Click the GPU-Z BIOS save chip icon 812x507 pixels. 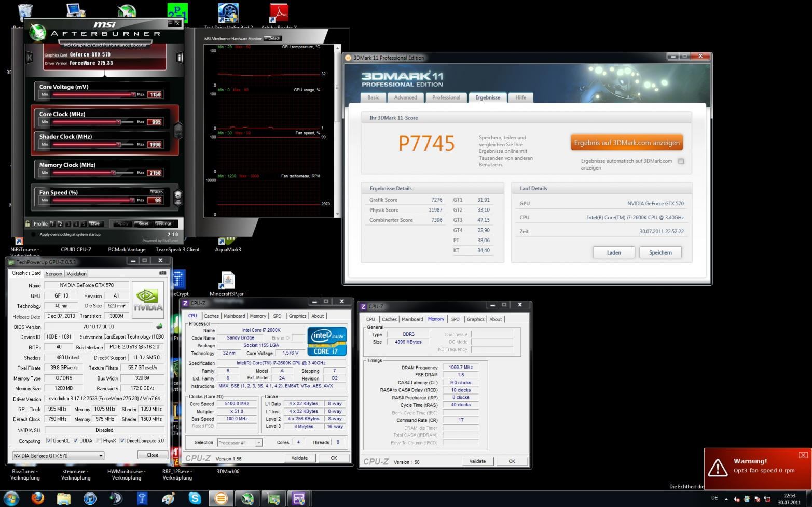tap(159, 327)
